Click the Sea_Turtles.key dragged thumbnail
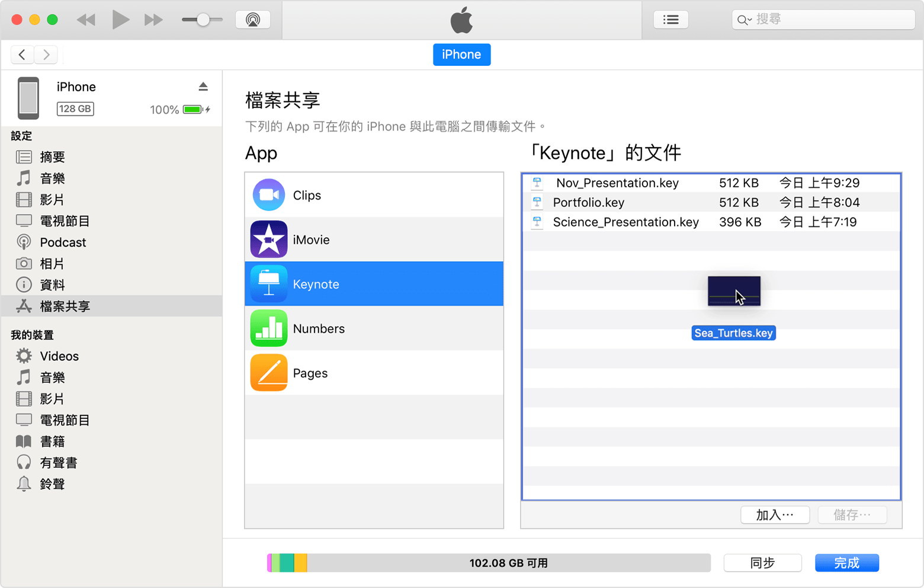The width and height of the screenshot is (924, 588). pyautogui.click(x=734, y=291)
